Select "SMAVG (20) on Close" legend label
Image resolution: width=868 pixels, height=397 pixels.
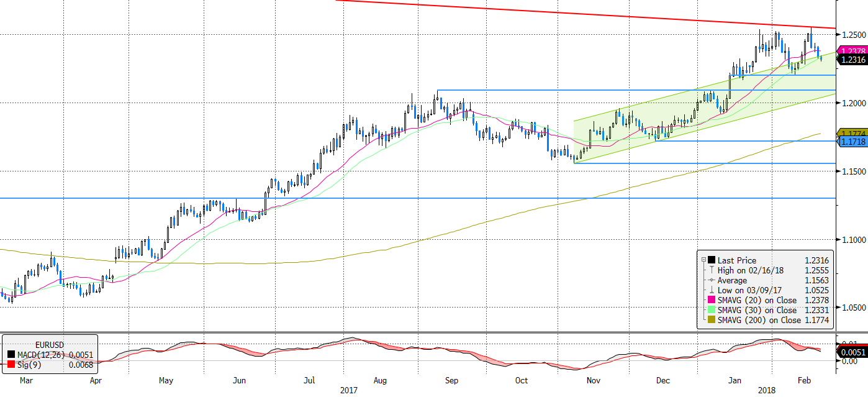[x=757, y=300]
